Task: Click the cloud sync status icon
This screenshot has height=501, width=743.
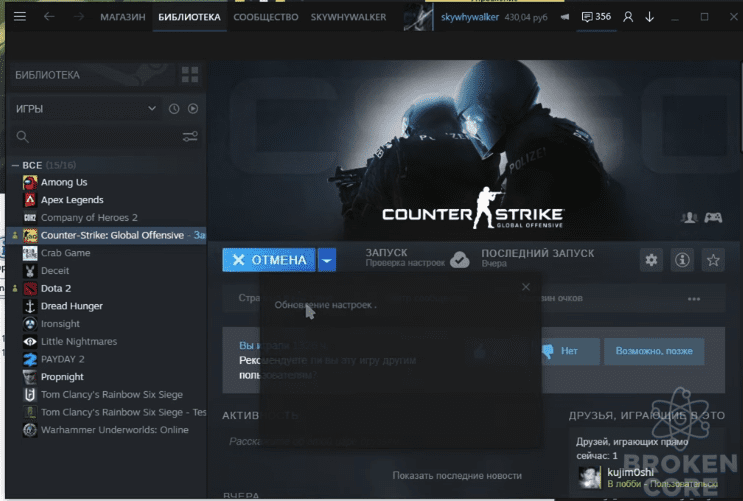Action: [x=459, y=259]
